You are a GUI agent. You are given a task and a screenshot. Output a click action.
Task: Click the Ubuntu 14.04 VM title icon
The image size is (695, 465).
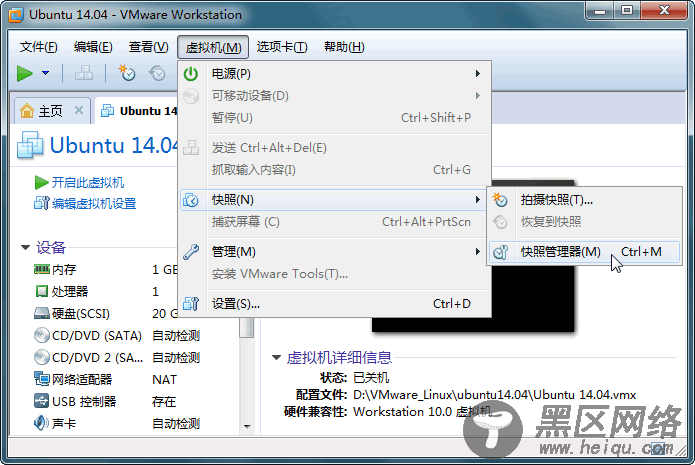(30, 145)
